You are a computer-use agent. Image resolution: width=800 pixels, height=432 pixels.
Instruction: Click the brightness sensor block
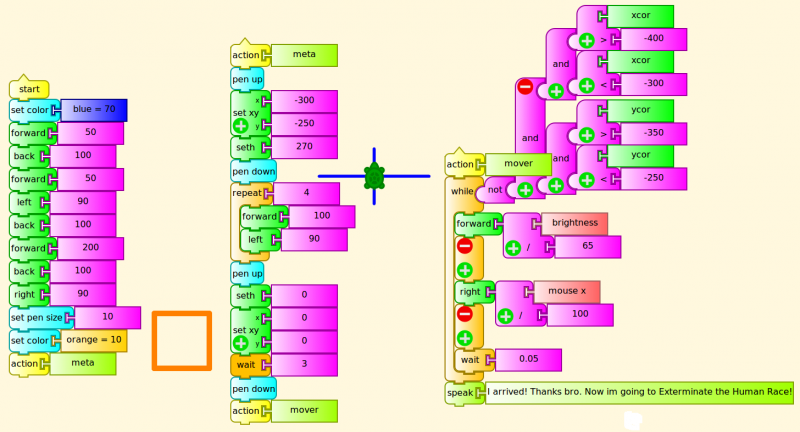point(574,224)
